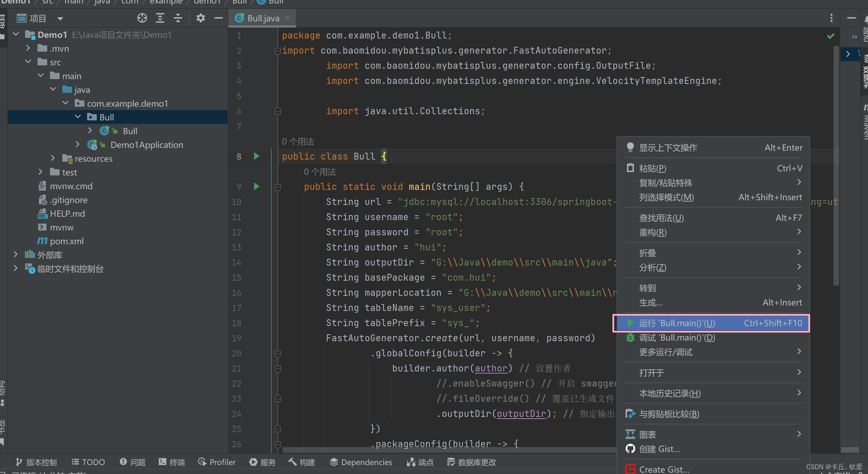
Task: Open the Endpoints (端点) tool window
Action: tap(420, 462)
